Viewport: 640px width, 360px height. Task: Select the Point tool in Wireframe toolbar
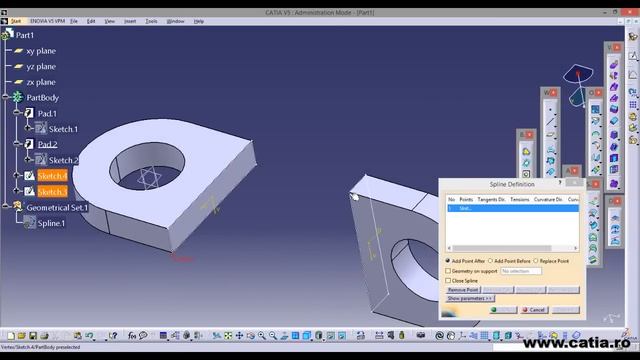pos(551,110)
